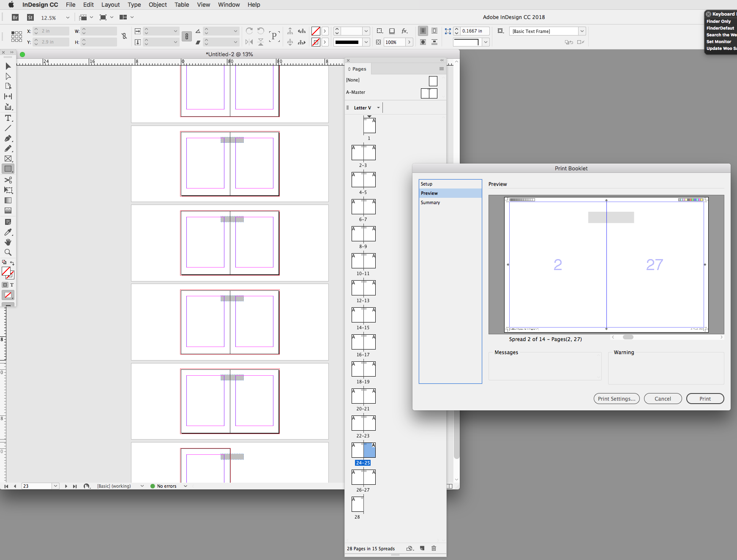Click the booklet preview spread slider
Viewport: 737px width, 560px height.
628,337
